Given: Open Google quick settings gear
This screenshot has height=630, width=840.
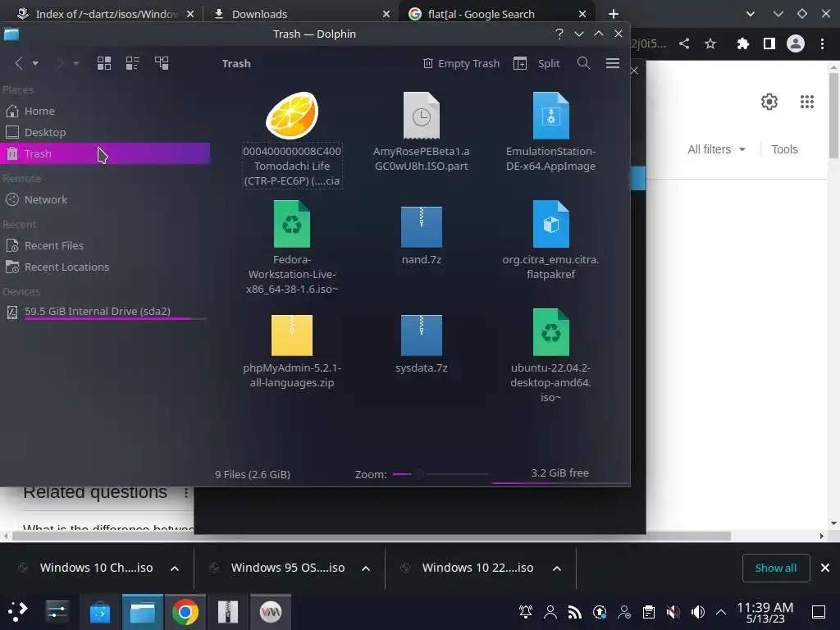Looking at the screenshot, I should coord(769,102).
